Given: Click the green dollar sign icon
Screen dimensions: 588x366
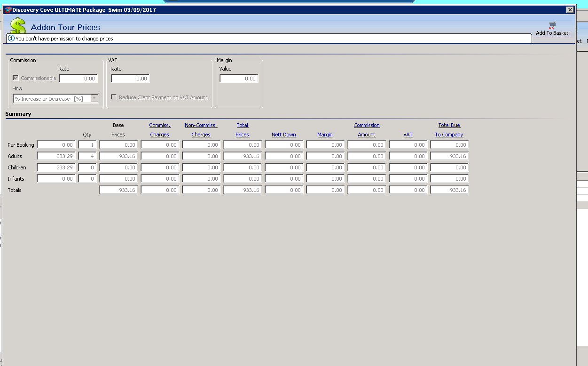Looking at the screenshot, I should (x=17, y=26).
